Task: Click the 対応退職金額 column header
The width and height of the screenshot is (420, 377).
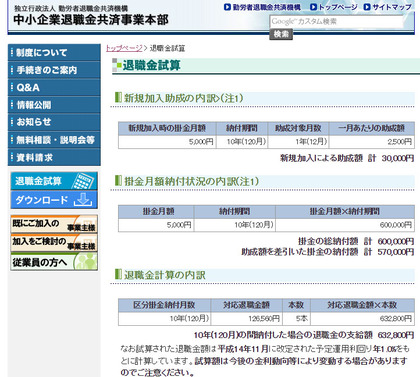Action: [x=247, y=305]
